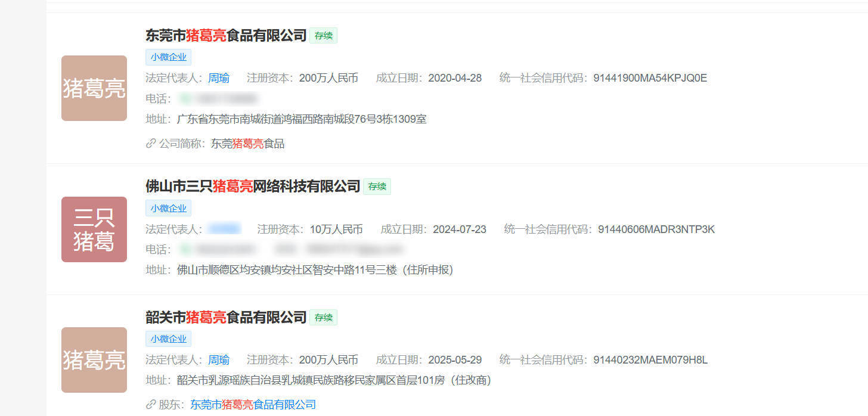Click the 三只猪葛 company logo tile
This screenshot has width=868, height=416.
[x=94, y=229]
